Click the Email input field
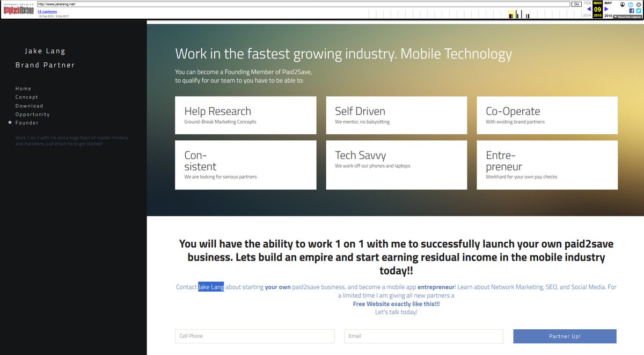644x355 pixels. [424, 336]
